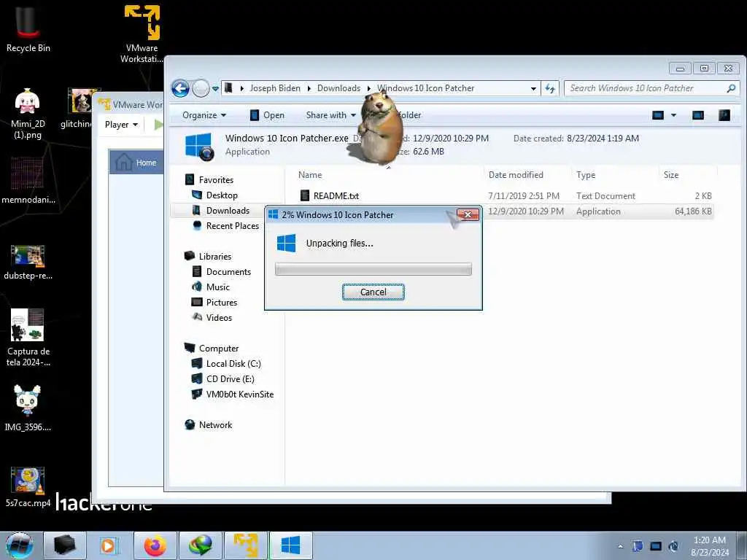Open the Organize menu
This screenshot has height=560, width=747.
pos(204,115)
